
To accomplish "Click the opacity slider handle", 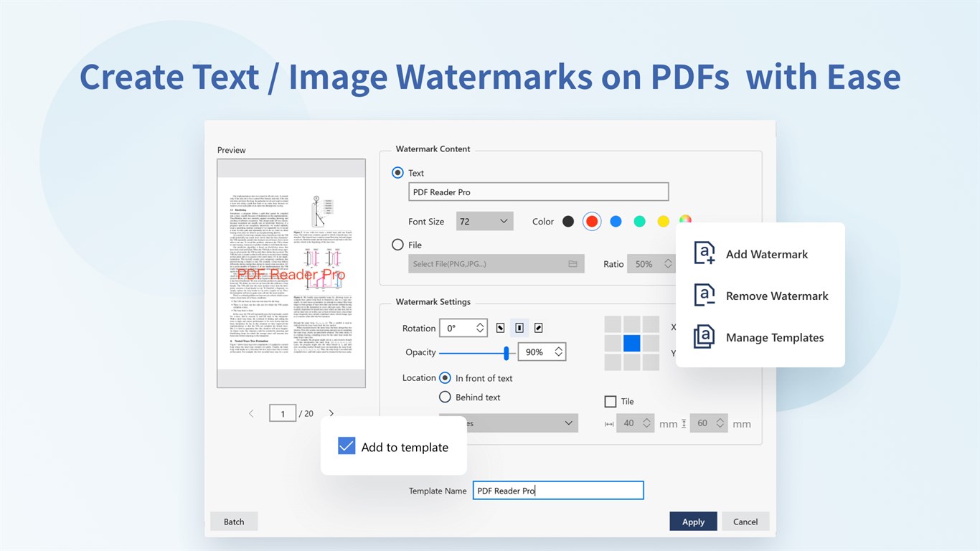I will point(507,352).
